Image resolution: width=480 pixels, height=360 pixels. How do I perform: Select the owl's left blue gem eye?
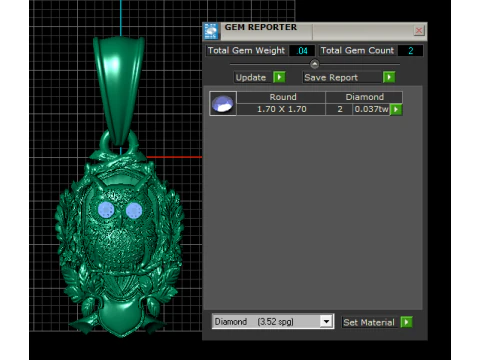click(106, 210)
